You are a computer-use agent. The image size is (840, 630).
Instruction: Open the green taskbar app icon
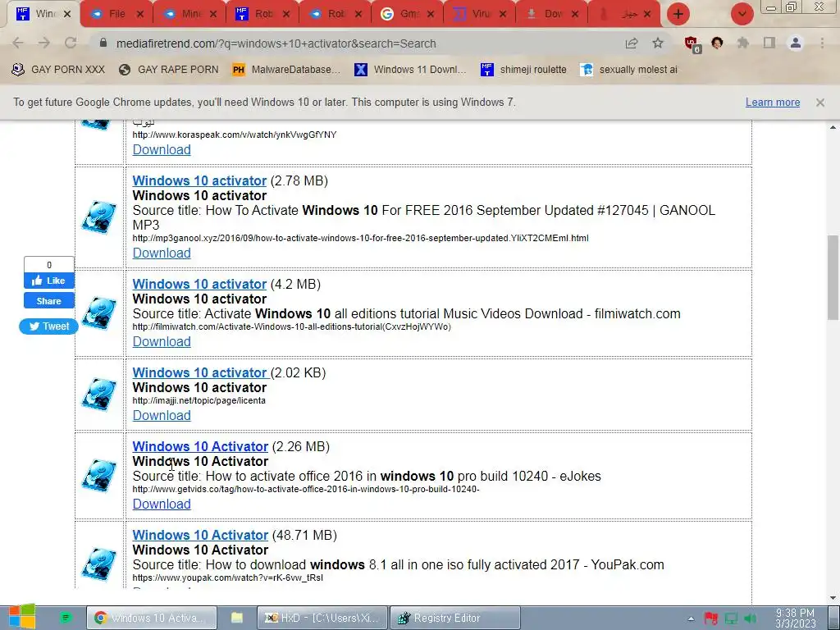point(66,619)
